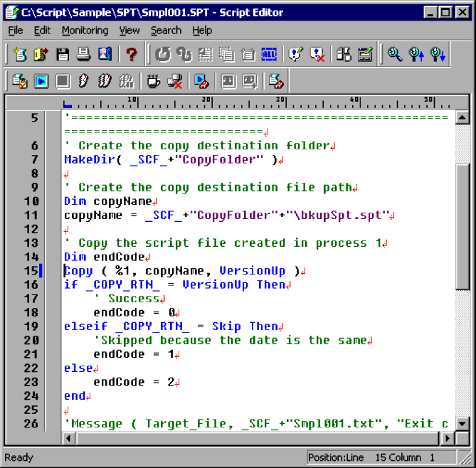Click the Find Next down-arrow icon
This screenshot has height=468, width=476.
click(438, 54)
